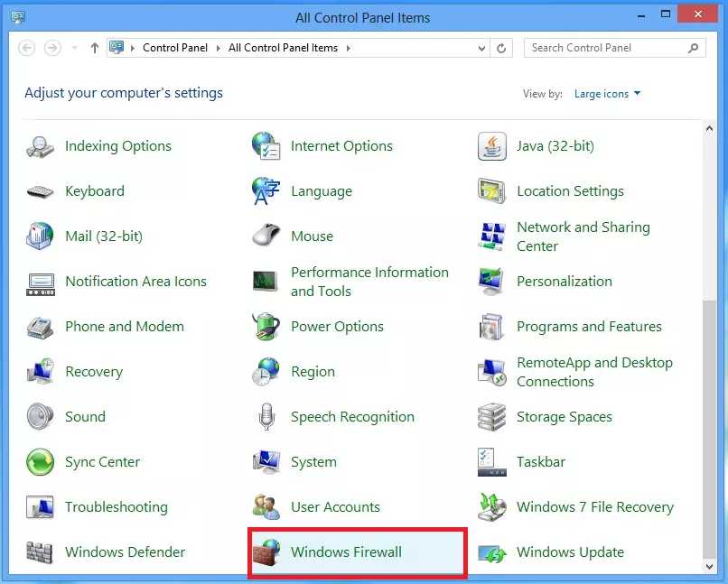Image resolution: width=728 pixels, height=584 pixels.
Task: Open the Language icon
Action: tap(266, 191)
